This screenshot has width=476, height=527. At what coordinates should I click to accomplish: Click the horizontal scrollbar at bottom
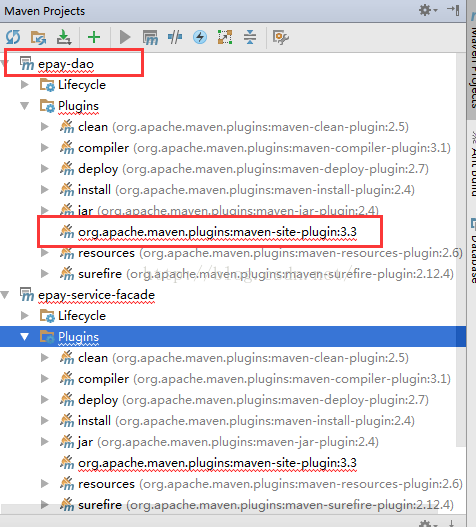[x=219, y=509]
